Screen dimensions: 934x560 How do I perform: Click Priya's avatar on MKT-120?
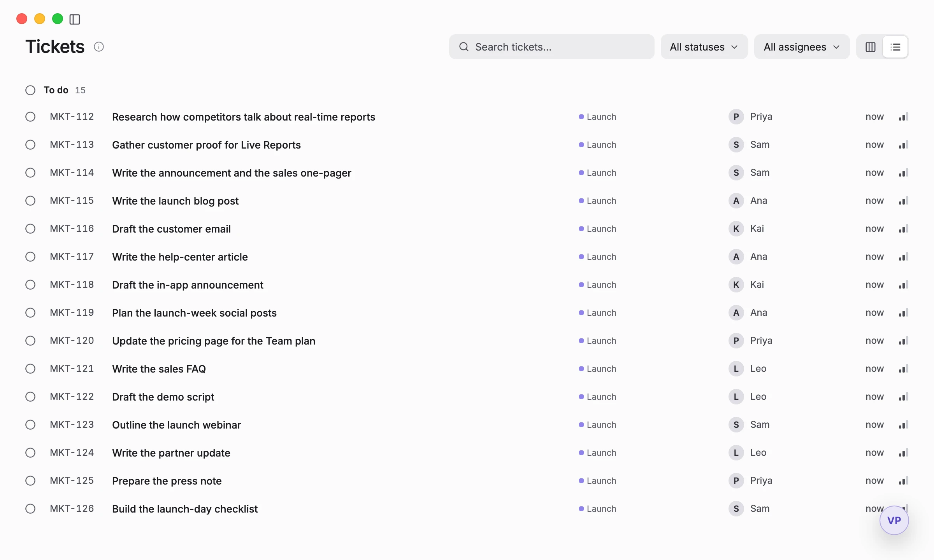tap(736, 341)
